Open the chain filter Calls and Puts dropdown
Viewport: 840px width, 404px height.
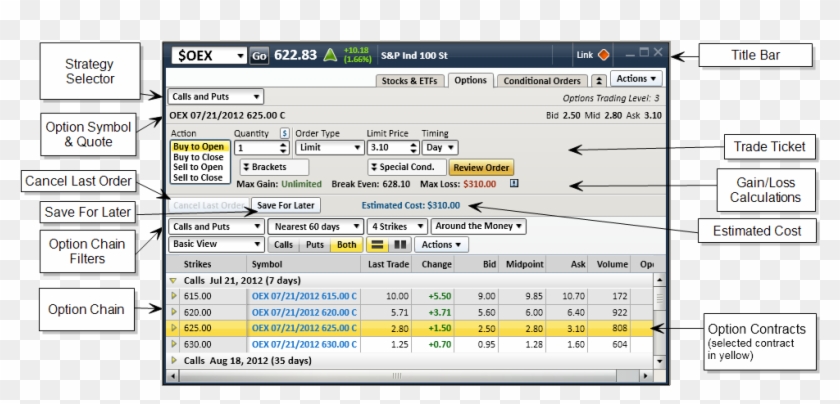[x=215, y=227]
